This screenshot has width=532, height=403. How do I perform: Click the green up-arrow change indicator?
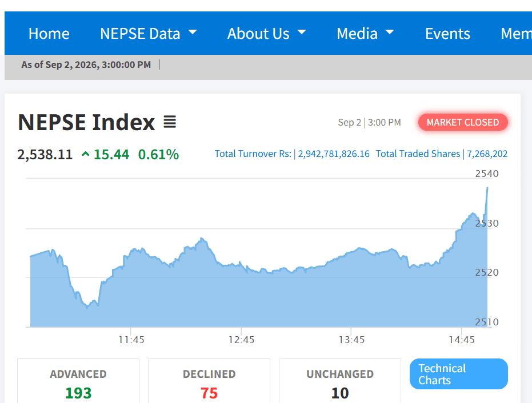click(86, 155)
